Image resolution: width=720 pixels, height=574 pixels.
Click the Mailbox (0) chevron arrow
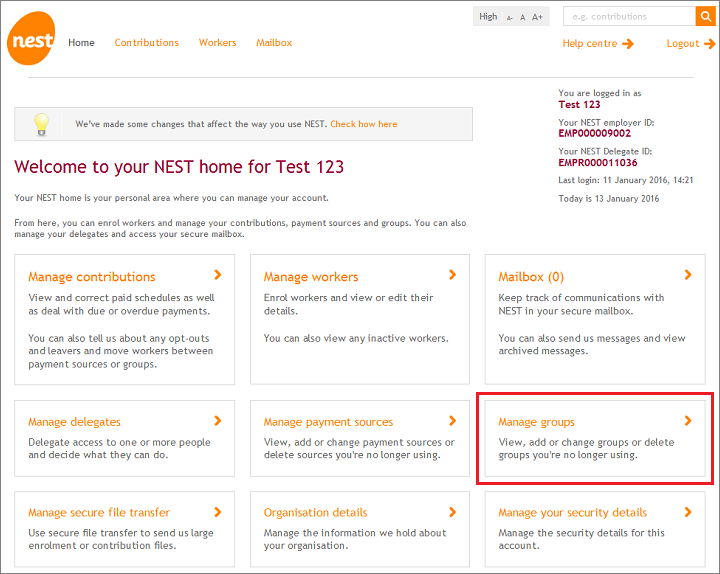[x=688, y=275]
